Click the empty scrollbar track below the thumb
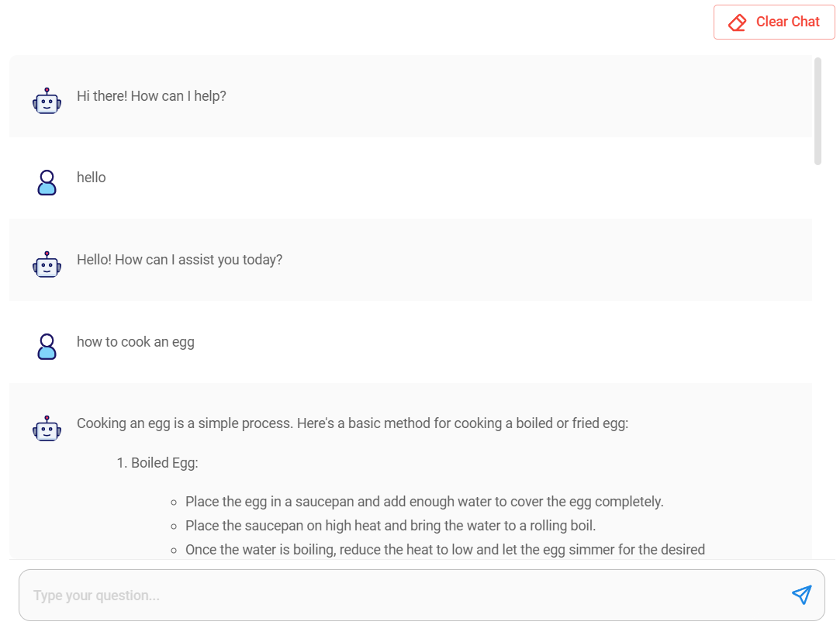 (818, 349)
